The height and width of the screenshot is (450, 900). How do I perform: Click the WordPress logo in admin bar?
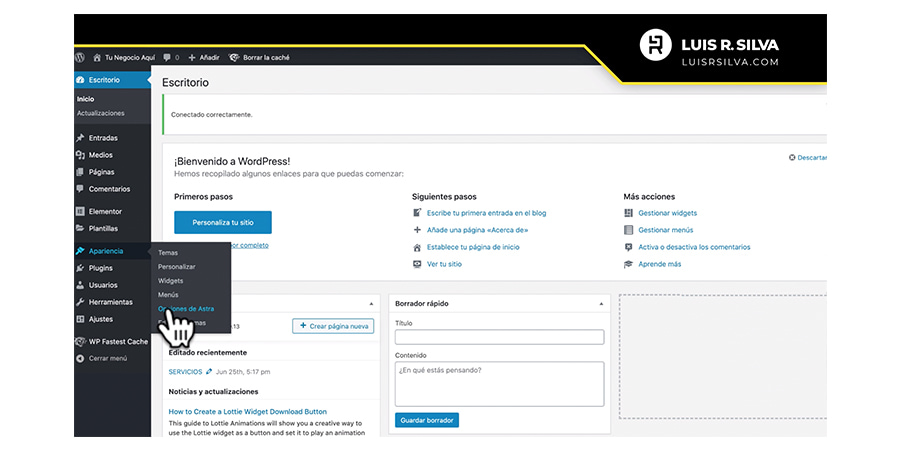[x=80, y=57]
